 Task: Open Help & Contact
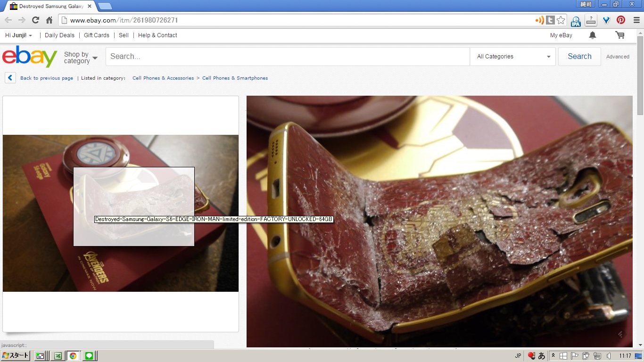tap(157, 35)
